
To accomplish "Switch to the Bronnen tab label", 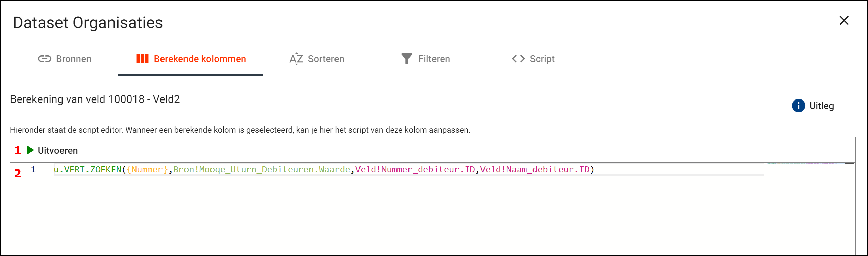I will [74, 59].
